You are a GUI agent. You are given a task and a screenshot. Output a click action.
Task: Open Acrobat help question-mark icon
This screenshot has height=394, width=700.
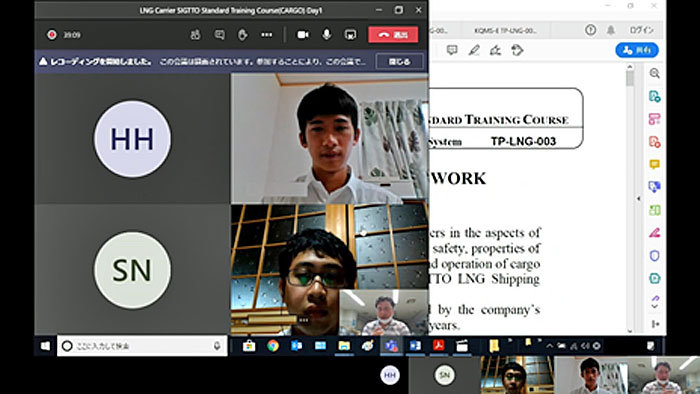(591, 30)
